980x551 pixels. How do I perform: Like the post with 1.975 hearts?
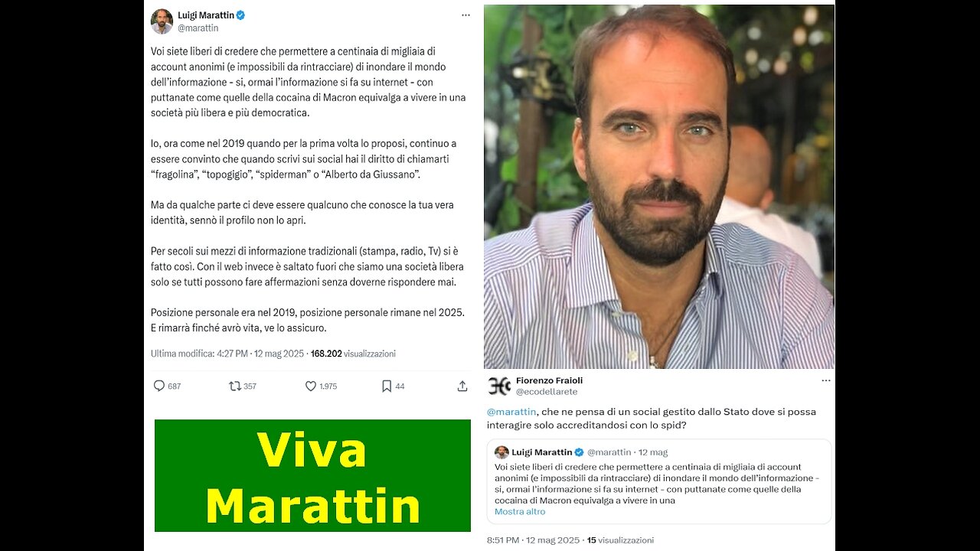311,386
